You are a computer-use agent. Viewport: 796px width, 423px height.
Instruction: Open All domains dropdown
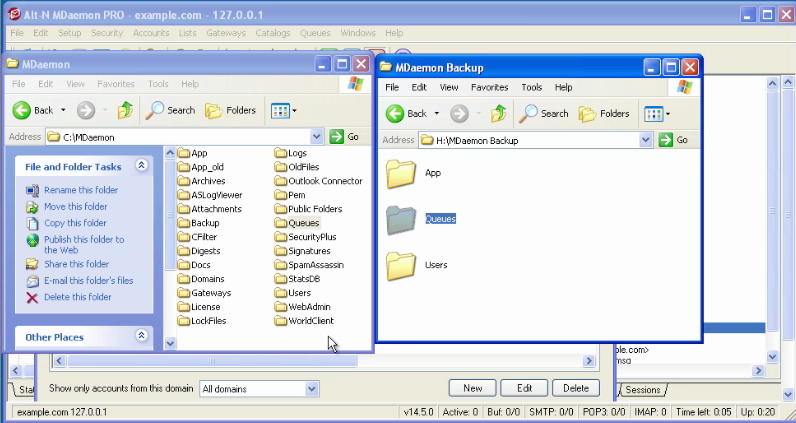pyautogui.click(x=311, y=389)
